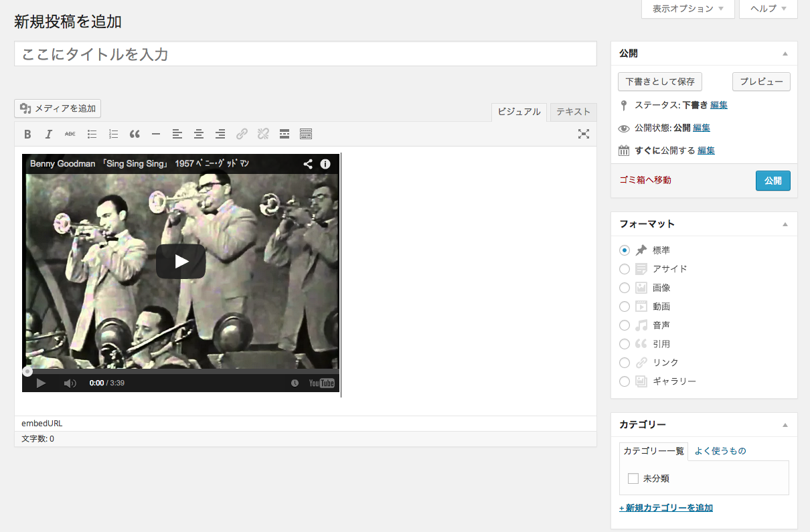
Task: Mute the video with speaker icon
Action: click(70, 383)
